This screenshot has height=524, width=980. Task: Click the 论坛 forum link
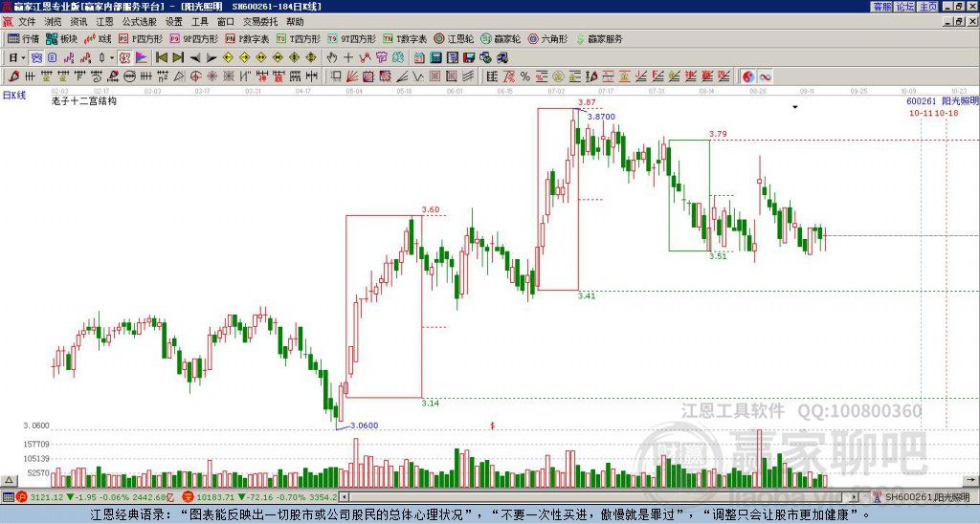(x=905, y=7)
